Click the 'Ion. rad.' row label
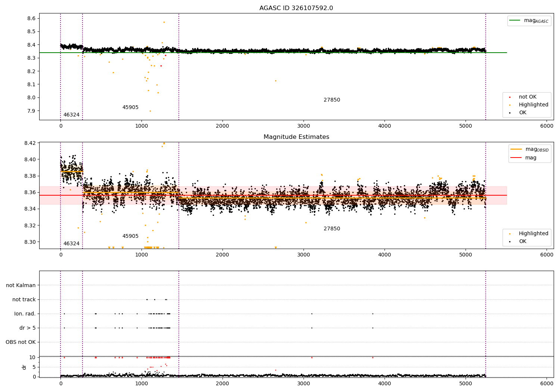This screenshot has width=560, height=392. click(x=25, y=314)
